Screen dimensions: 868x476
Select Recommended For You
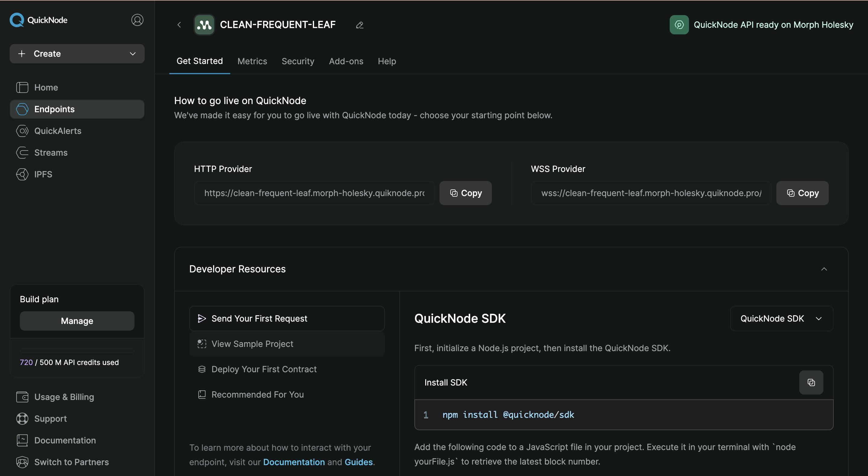[287, 394]
